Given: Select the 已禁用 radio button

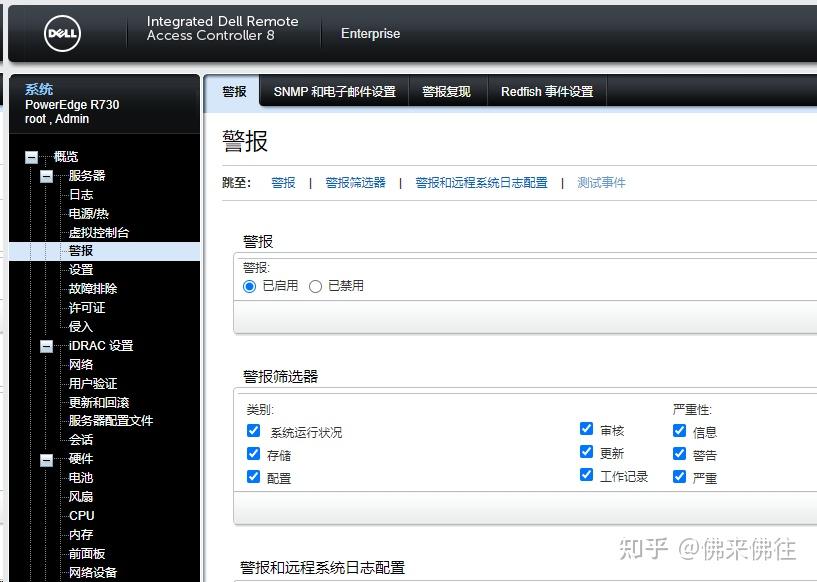Looking at the screenshot, I should coord(315,286).
